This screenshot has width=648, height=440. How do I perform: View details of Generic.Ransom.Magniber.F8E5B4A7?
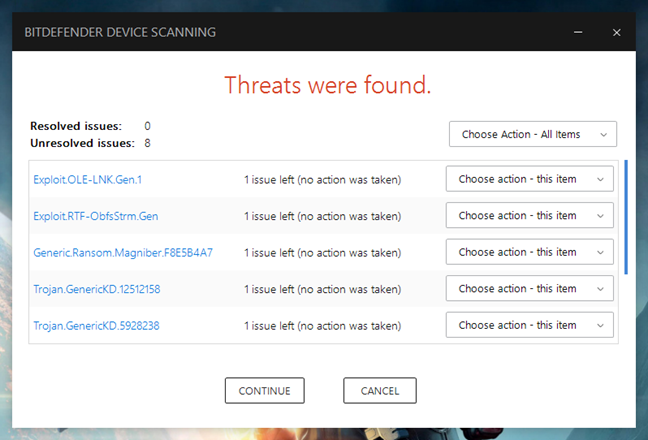point(123,252)
